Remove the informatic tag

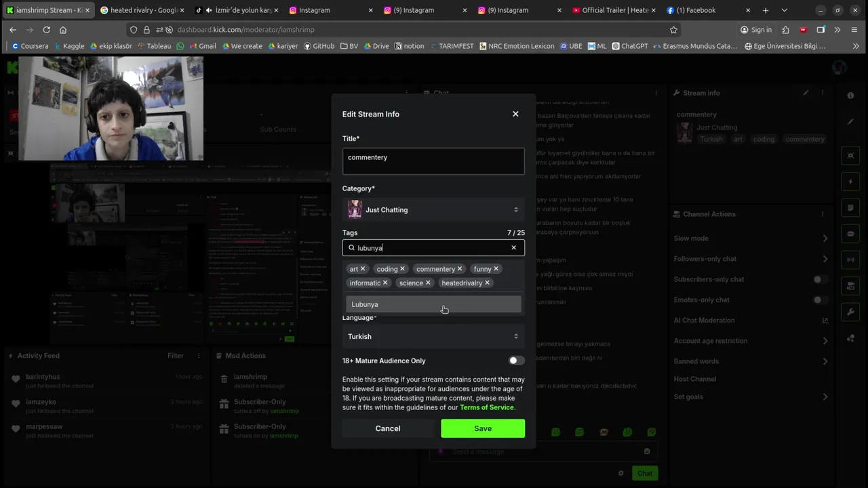(x=385, y=283)
